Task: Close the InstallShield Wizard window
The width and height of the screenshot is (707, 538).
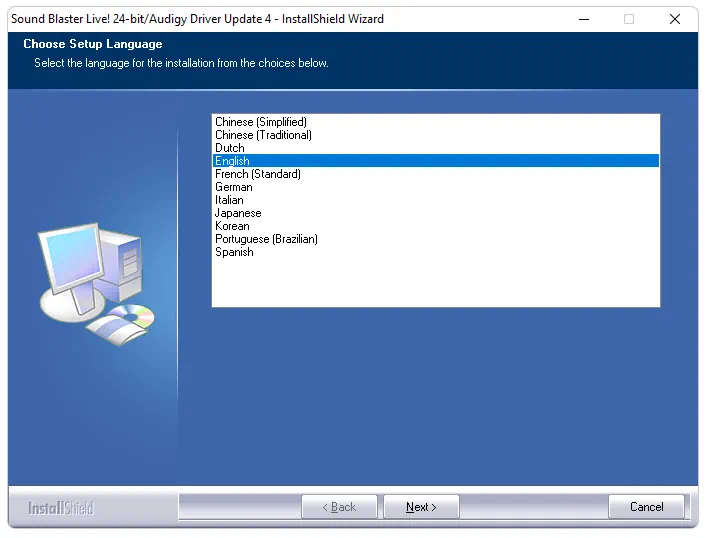Action: [675, 18]
